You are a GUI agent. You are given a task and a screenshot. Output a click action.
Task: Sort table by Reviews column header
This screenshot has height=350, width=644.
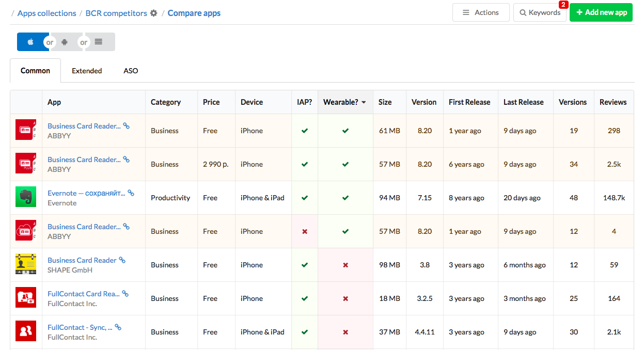click(613, 102)
